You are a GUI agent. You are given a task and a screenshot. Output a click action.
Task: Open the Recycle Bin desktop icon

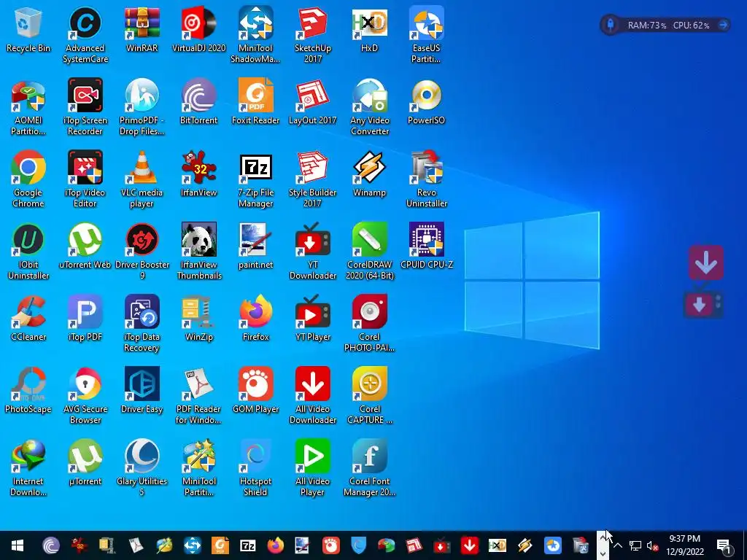pos(28,29)
